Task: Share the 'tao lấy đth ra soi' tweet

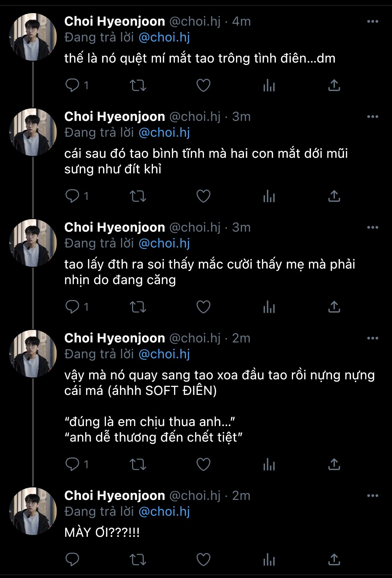Action: [x=334, y=307]
